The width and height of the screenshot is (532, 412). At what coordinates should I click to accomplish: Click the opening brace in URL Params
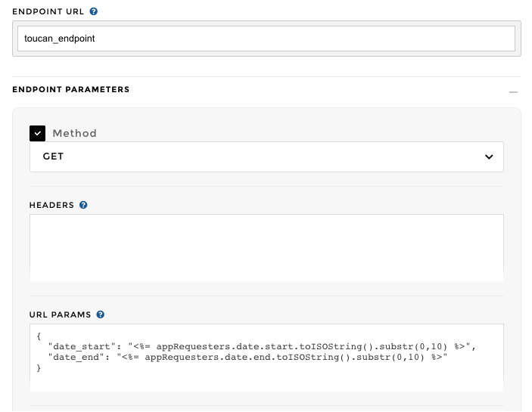39,336
